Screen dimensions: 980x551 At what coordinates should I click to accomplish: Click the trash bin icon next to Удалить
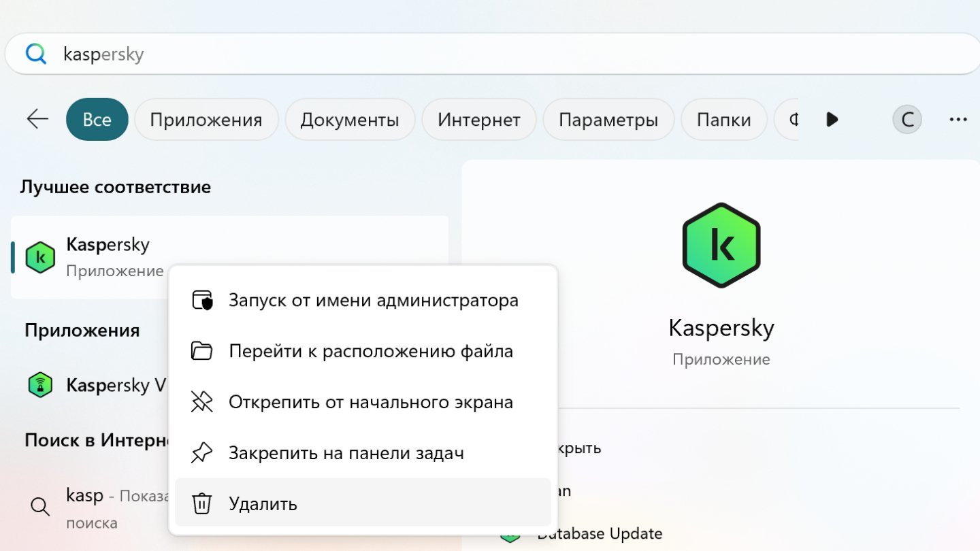pos(202,504)
